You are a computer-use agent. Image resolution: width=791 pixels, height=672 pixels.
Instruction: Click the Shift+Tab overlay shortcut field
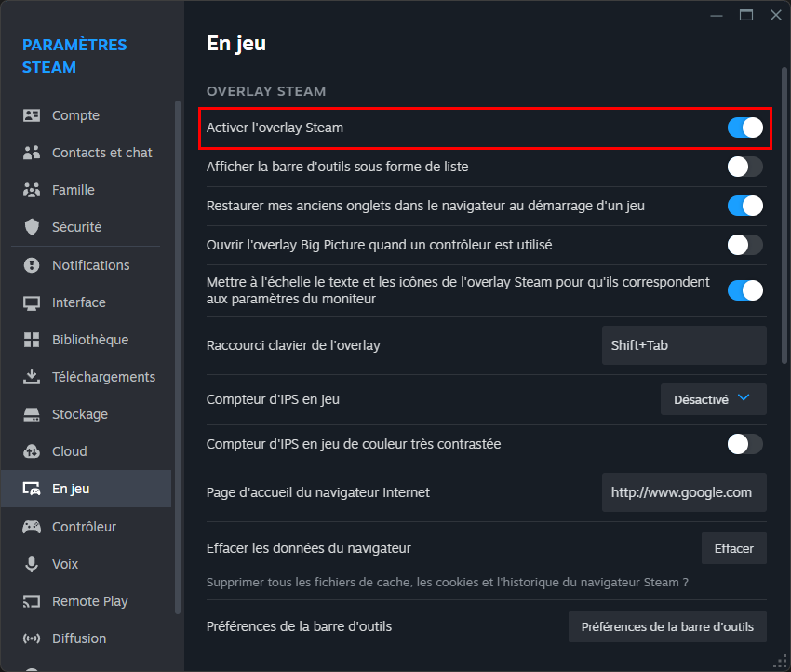684,345
